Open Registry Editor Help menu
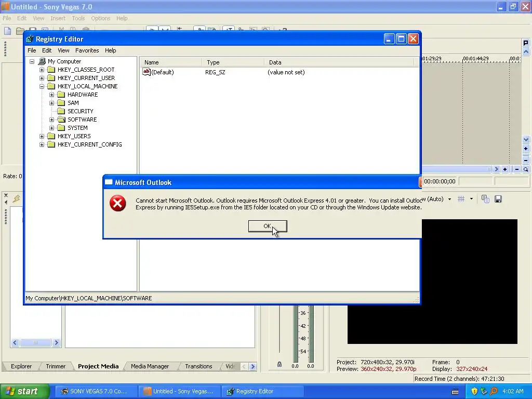 (110, 50)
